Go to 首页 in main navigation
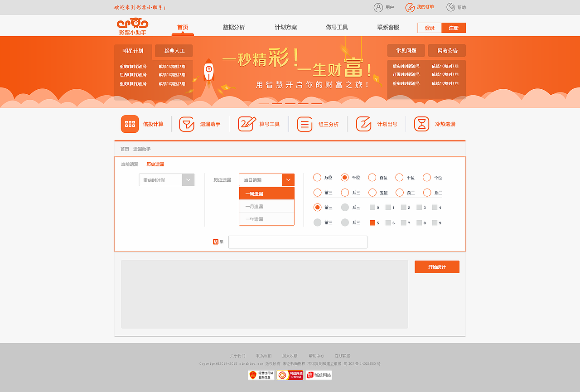The height and width of the screenshot is (392, 580). coord(183,27)
